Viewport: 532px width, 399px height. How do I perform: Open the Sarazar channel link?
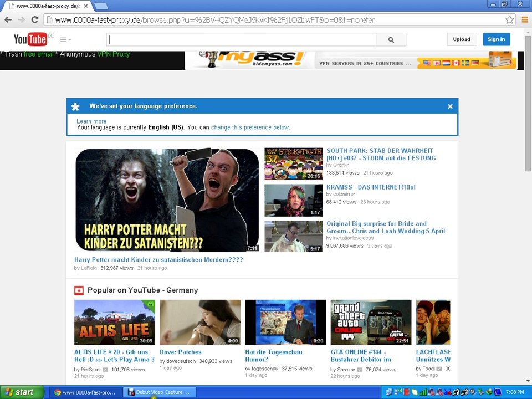tap(346, 370)
